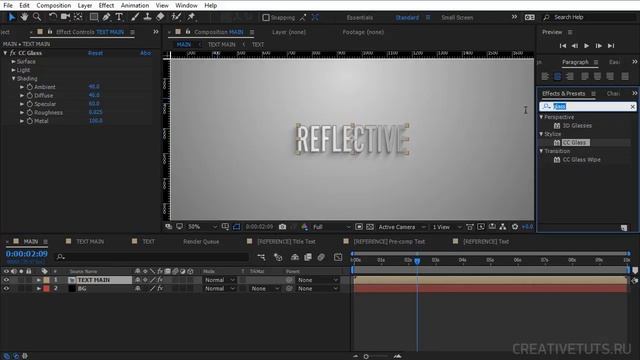Select the Selection arrow tool
This screenshot has height=360, width=640.
coord(11,17)
